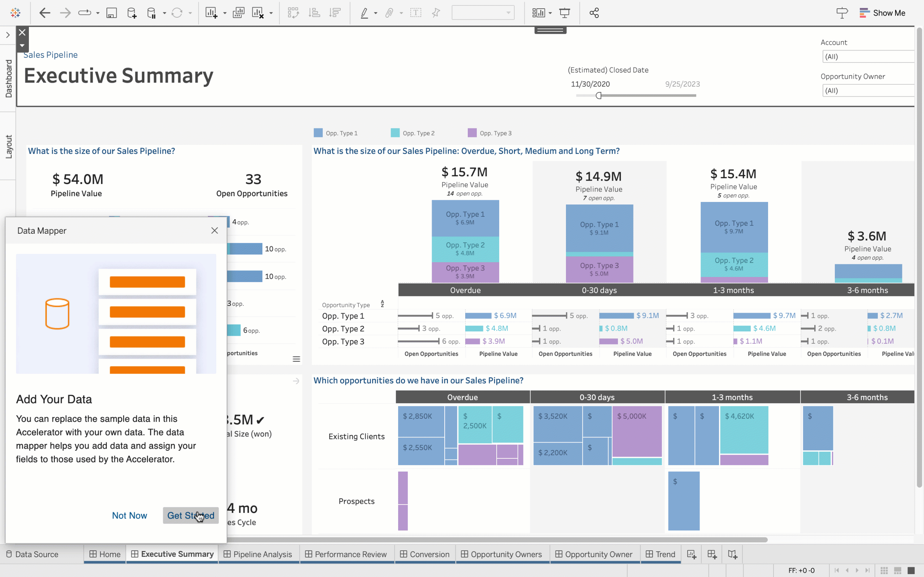
Task: Expand the Account filter dropdown
Action: click(x=867, y=56)
